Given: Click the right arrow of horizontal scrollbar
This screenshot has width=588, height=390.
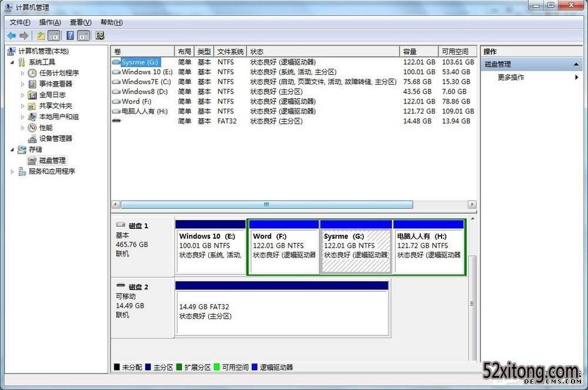Looking at the screenshot, I should tap(472, 204).
